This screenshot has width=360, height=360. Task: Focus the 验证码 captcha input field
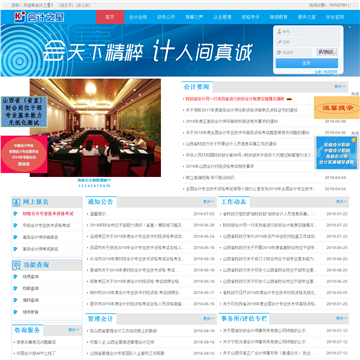[294, 52]
